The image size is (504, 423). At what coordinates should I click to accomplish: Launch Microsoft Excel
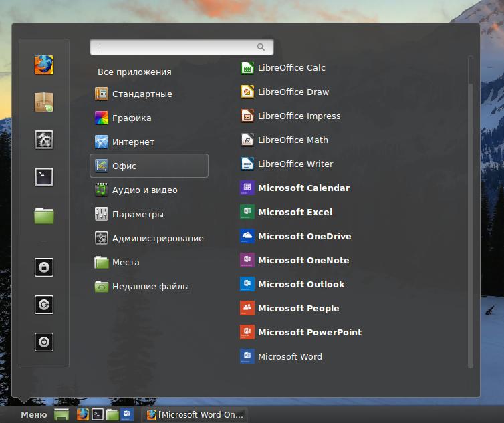(286, 212)
